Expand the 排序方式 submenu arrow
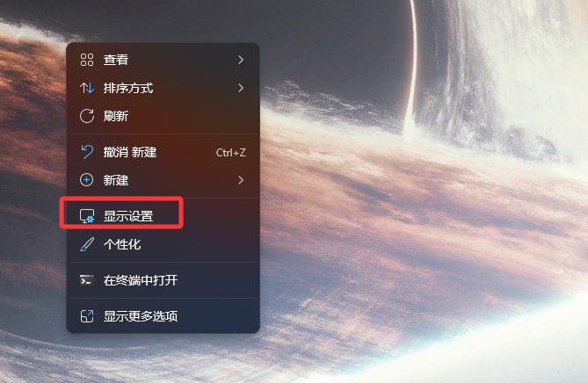This screenshot has height=383, width=588. [241, 88]
